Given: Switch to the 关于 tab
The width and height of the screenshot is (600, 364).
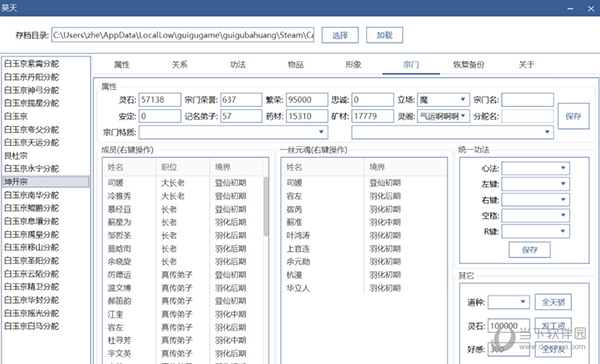Looking at the screenshot, I should 527,65.
